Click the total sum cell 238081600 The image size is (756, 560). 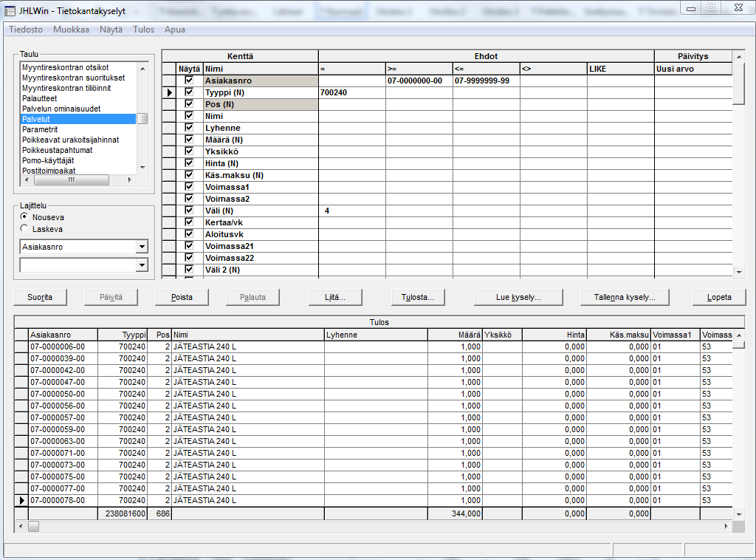123,513
